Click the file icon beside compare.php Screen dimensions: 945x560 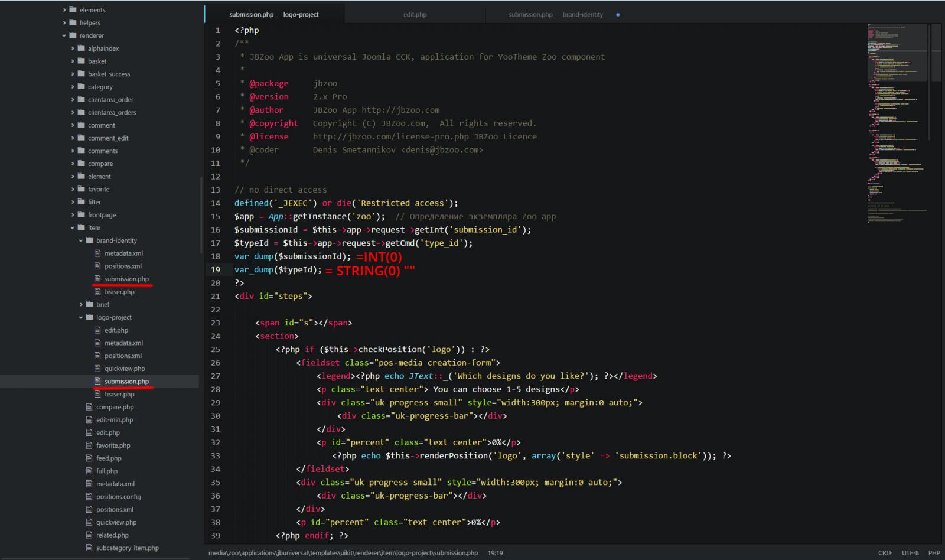coord(90,407)
